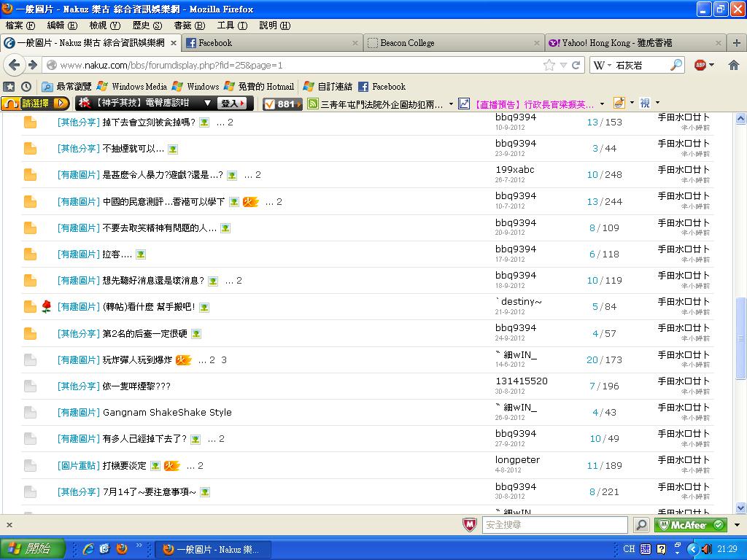Open search engine dropdown next to W
This screenshot has width=747, height=560.
pos(609,65)
